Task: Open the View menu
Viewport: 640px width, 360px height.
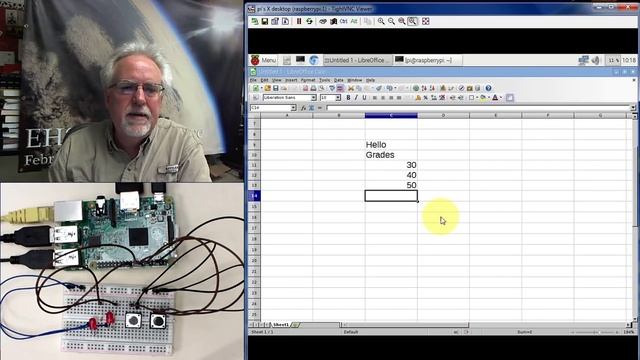Action: [277, 80]
